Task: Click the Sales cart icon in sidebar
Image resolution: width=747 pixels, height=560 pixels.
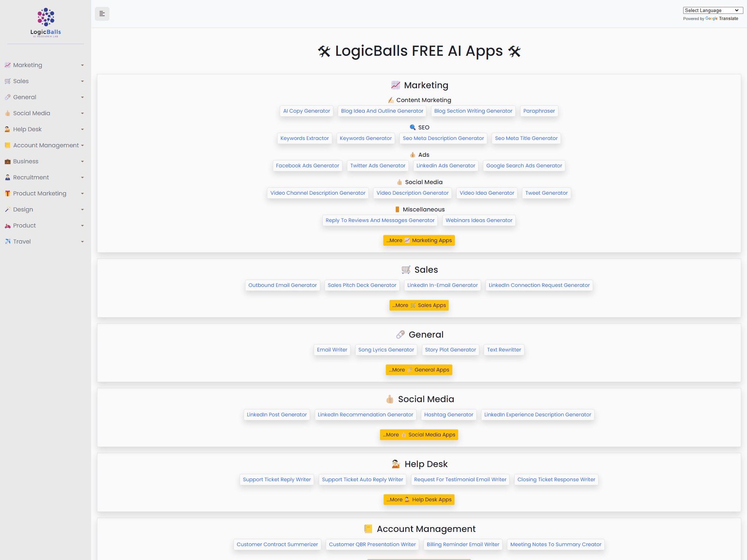Action: 8,81
